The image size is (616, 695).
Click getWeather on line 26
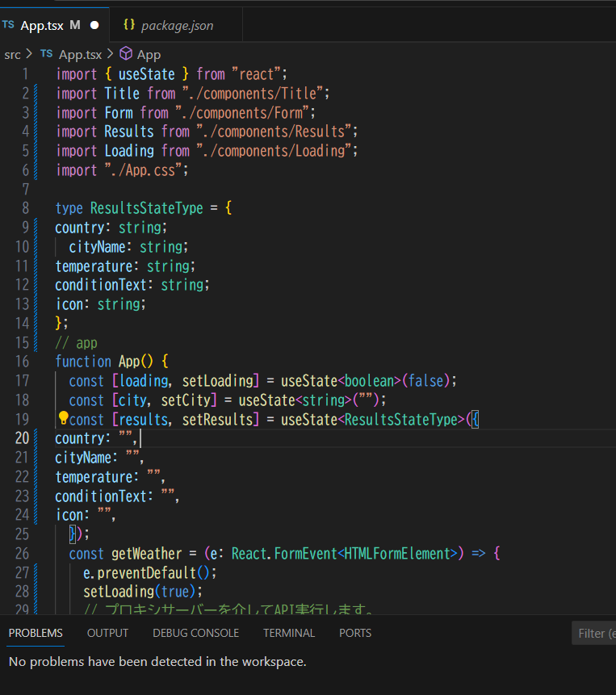coord(147,554)
